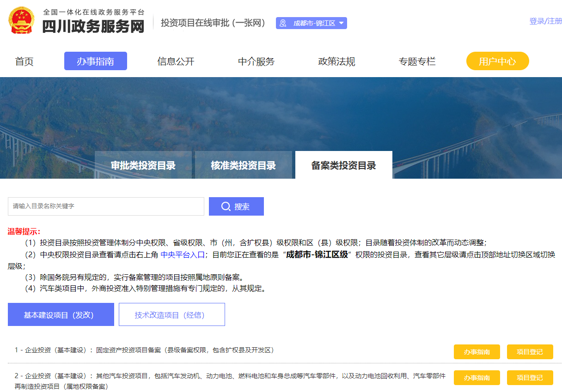This screenshot has height=392, width=562.
Task: Open the 登录/注册 link
Action: [545, 21]
